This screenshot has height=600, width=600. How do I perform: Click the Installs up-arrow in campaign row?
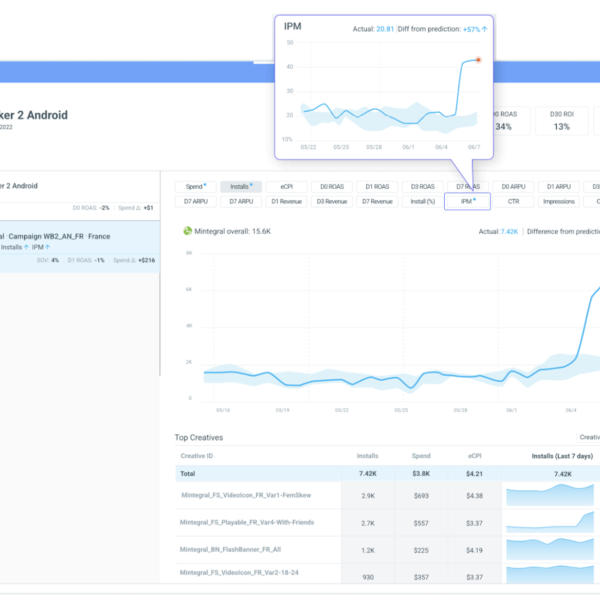[x=26, y=247]
